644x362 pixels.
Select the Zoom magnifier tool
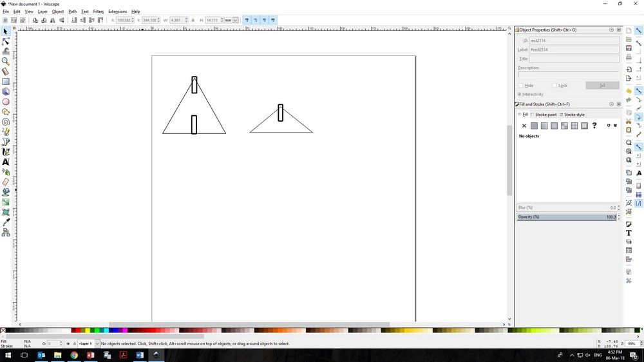point(6,62)
